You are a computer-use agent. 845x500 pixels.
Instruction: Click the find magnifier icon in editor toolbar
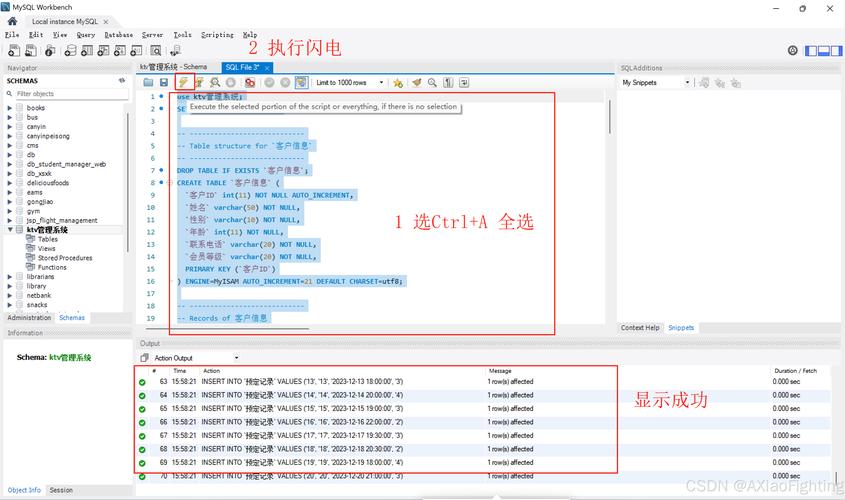432,82
